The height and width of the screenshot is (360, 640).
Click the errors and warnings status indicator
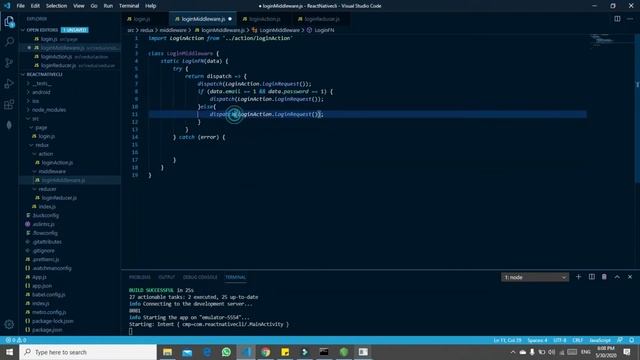[x=16, y=340]
